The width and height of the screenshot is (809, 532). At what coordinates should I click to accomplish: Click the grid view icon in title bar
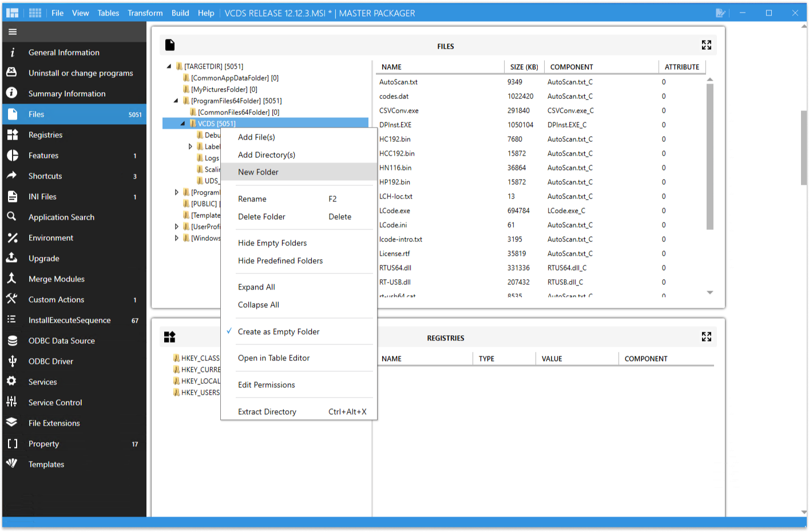click(x=35, y=13)
